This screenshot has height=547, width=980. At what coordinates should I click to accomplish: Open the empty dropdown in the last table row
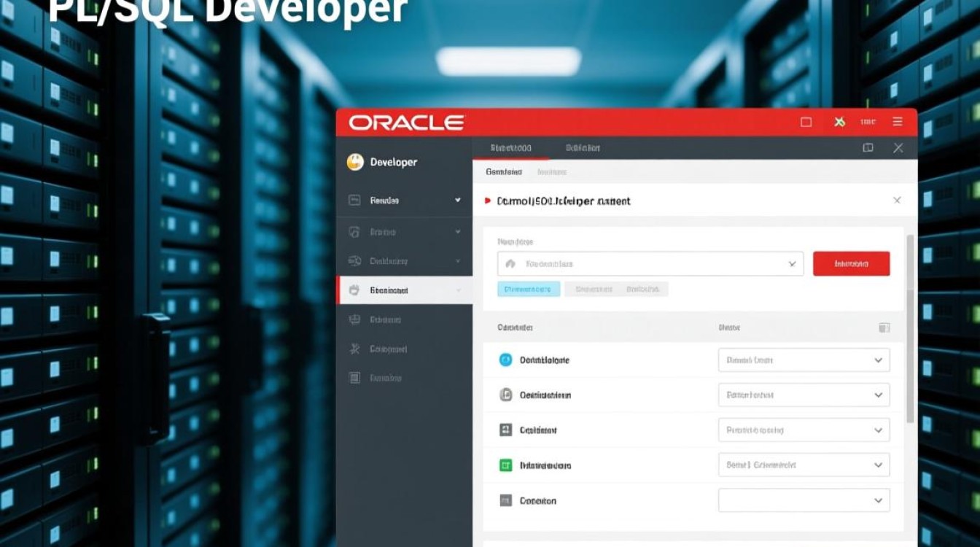click(x=804, y=500)
